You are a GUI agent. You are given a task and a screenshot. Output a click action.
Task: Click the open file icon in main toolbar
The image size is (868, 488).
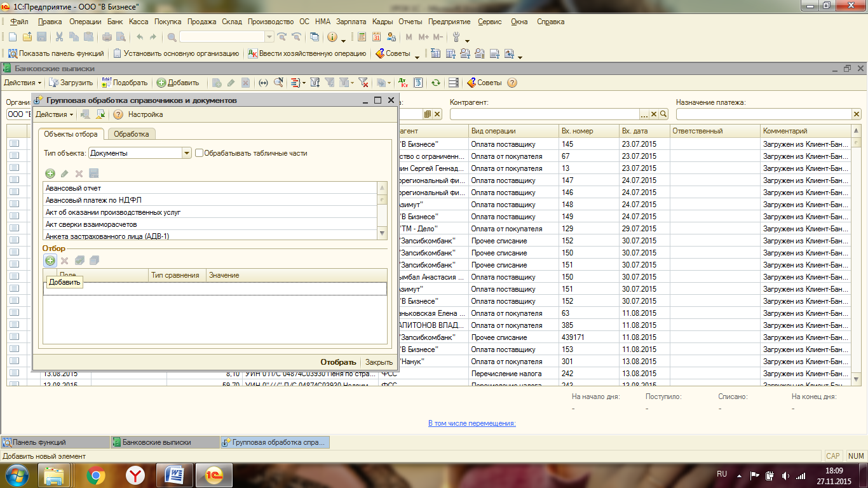(x=27, y=37)
